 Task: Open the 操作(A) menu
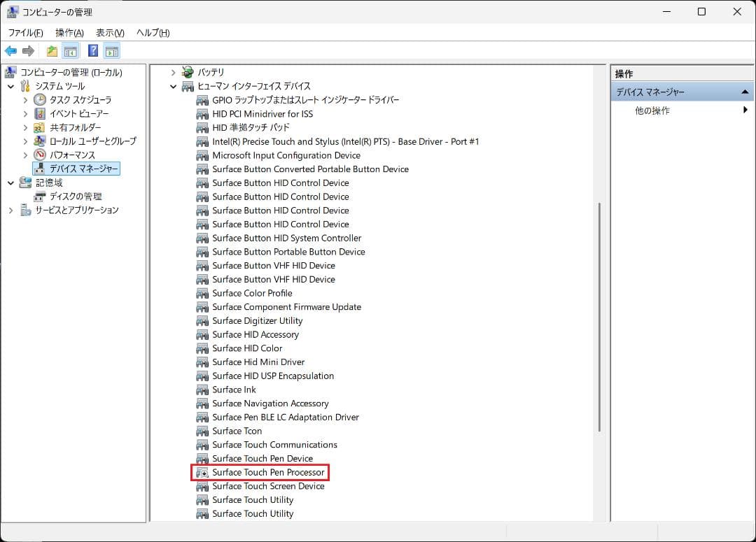click(69, 33)
